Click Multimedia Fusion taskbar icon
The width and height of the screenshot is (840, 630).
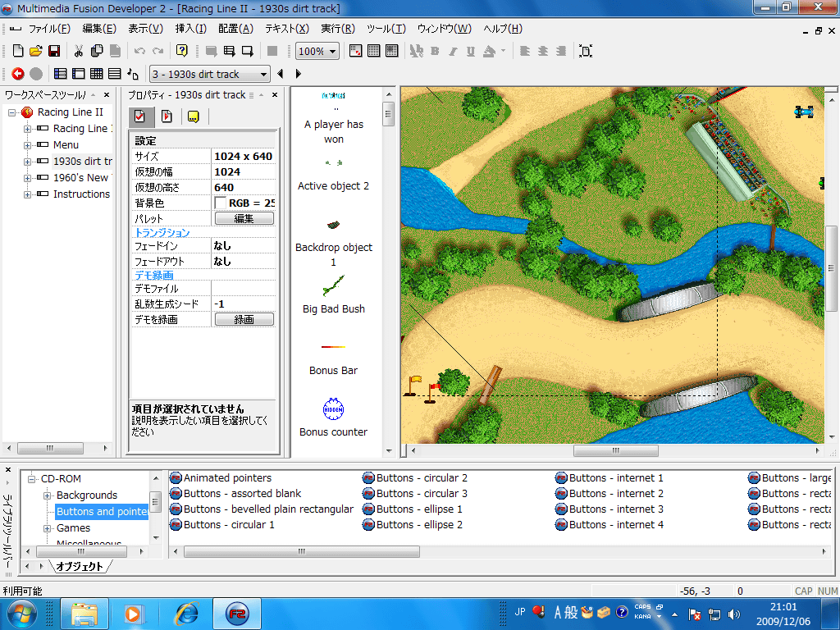click(237, 614)
